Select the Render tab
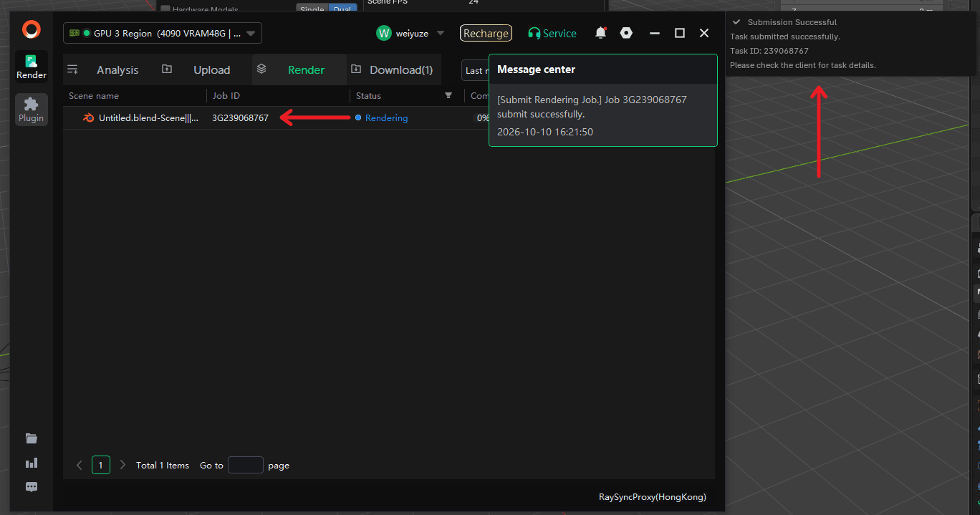 click(299, 69)
